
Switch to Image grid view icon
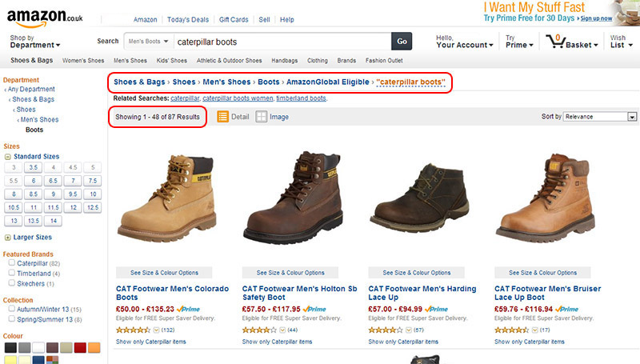[262, 117]
